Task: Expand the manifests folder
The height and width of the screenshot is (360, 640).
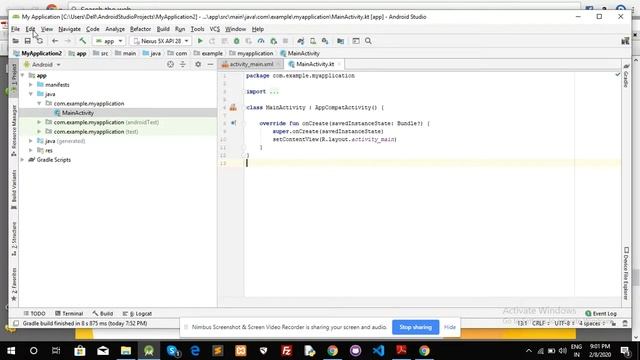Action: click(x=31, y=84)
